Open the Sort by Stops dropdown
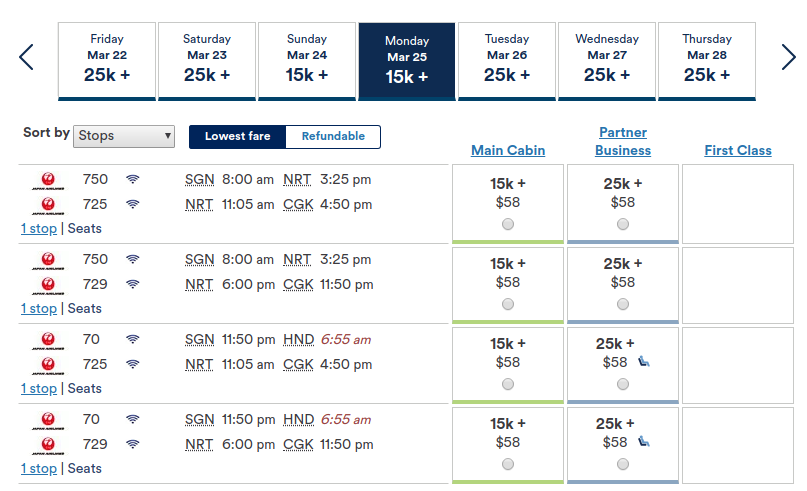This screenshot has height=491, width=807. point(124,136)
